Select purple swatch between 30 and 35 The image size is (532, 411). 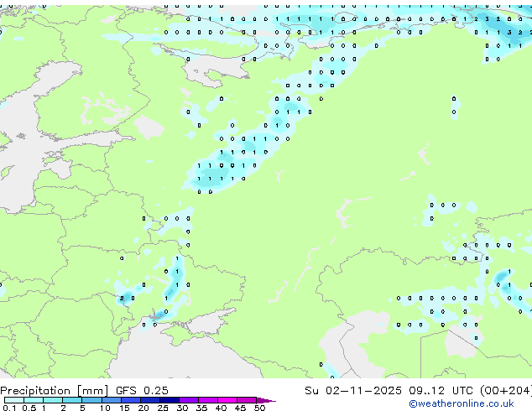[x=188, y=400]
